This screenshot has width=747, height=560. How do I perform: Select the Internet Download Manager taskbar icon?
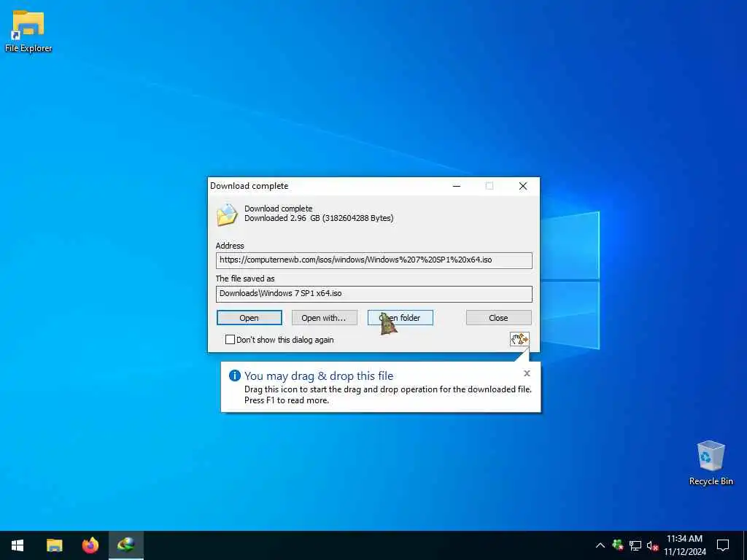pyautogui.click(x=126, y=545)
